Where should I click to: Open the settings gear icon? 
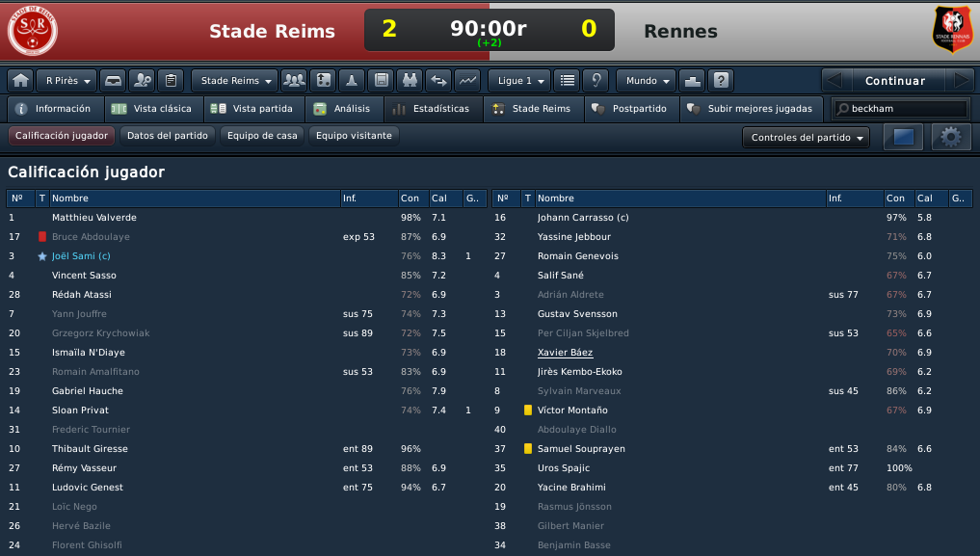pyautogui.click(x=951, y=137)
